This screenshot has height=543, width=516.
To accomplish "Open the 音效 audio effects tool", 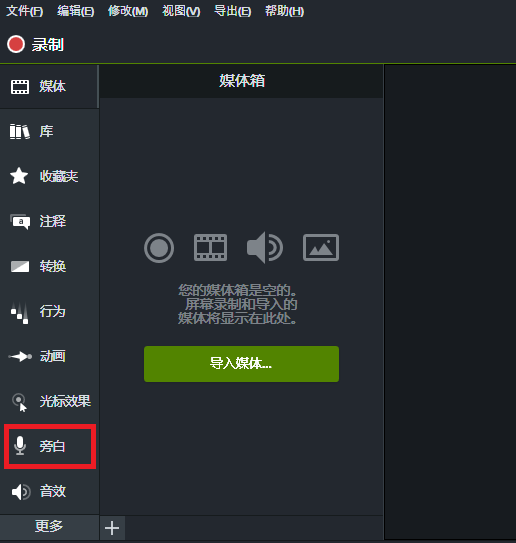I will coord(49,491).
